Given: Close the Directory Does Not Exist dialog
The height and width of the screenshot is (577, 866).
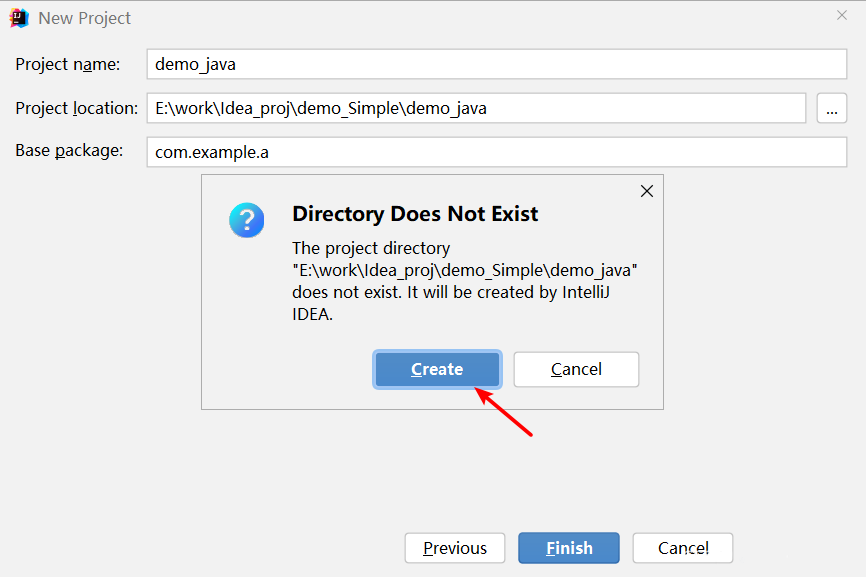Looking at the screenshot, I should click(647, 191).
